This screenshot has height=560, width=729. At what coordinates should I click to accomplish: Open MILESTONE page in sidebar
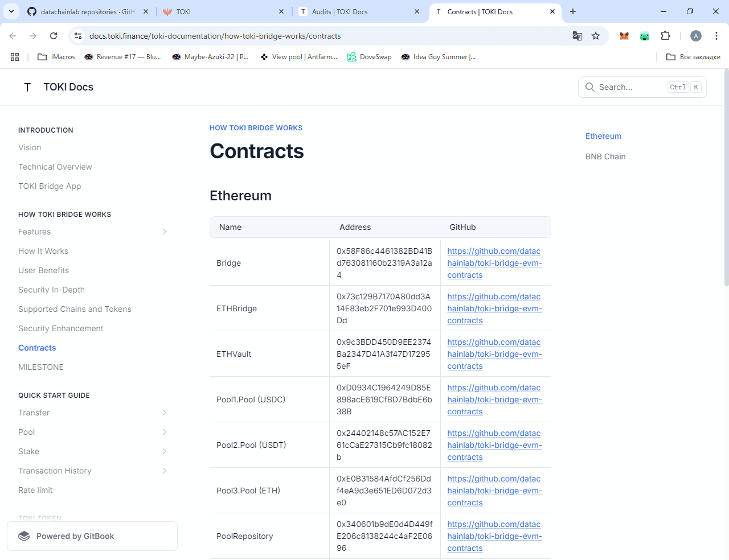click(x=41, y=367)
